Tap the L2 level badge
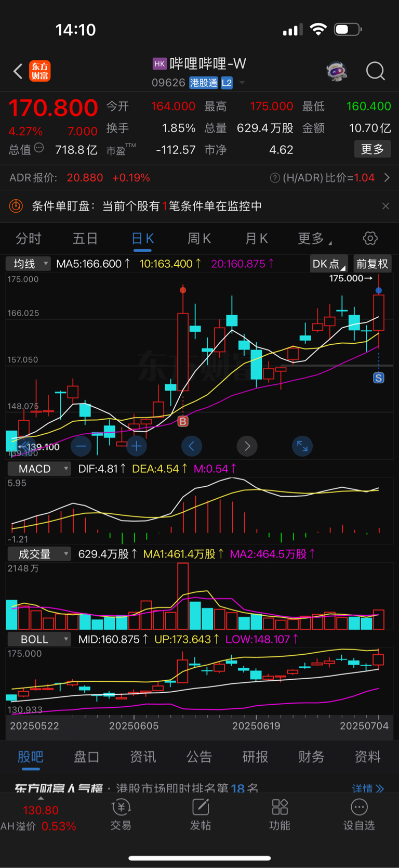This screenshot has height=868, width=399. click(227, 83)
